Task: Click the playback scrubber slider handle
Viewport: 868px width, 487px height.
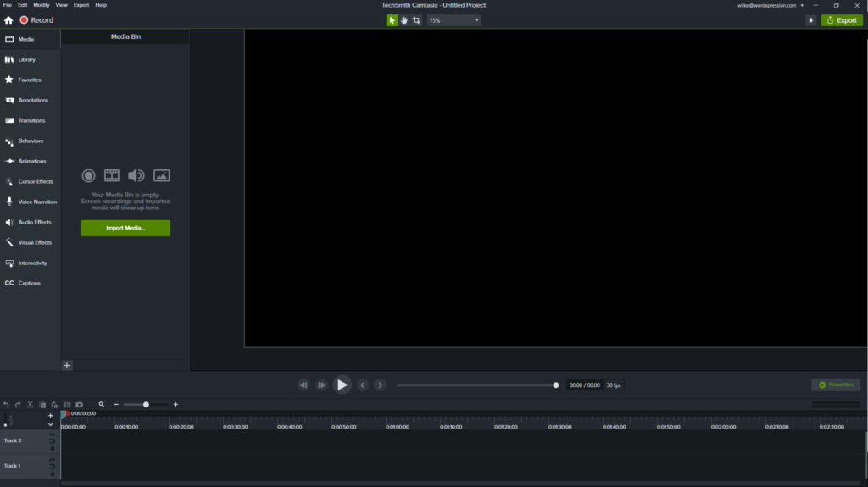Action: (x=556, y=385)
